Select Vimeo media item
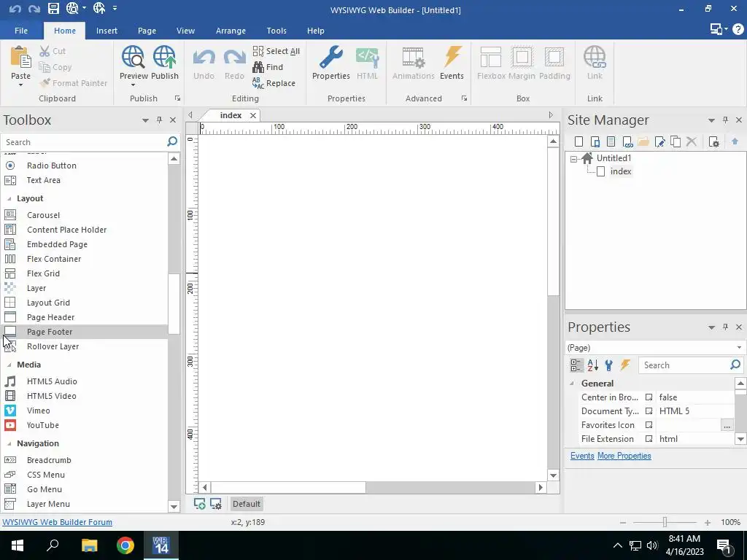The width and height of the screenshot is (747, 560). tap(38, 411)
